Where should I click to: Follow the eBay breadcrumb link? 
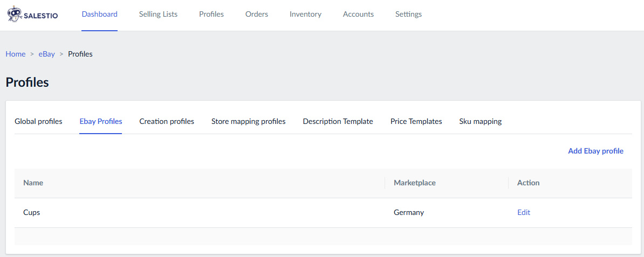(x=47, y=54)
